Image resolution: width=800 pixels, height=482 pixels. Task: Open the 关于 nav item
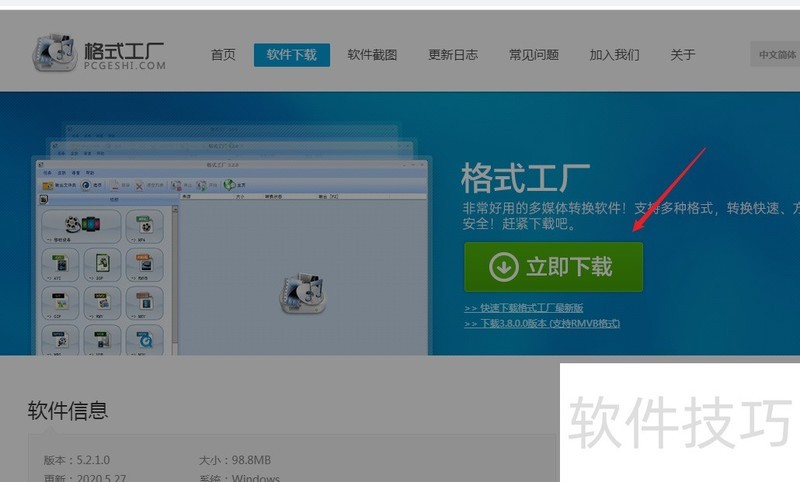point(683,55)
